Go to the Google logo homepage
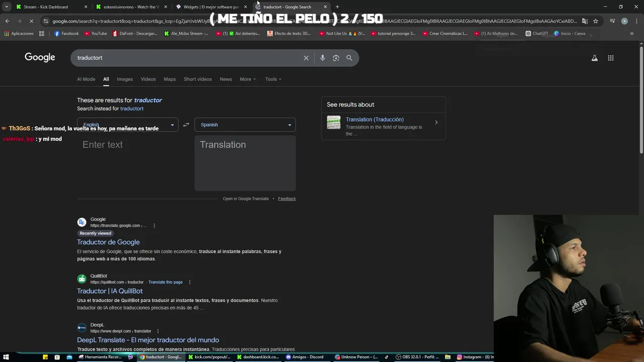Image resolution: width=644 pixels, height=362 pixels. click(40, 57)
